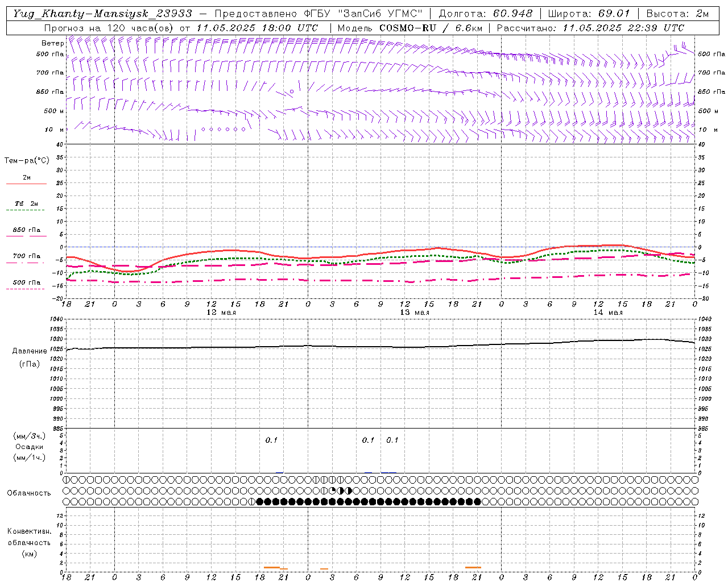Click the 500 м wind level label on left
Viewport: 728px width, 582px height.
tap(54, 111)
